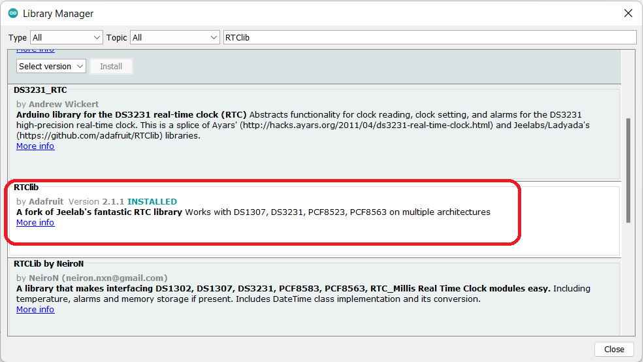644x362 pixels.
Task: Click the Install button
Action: click(x=111, y=66)
